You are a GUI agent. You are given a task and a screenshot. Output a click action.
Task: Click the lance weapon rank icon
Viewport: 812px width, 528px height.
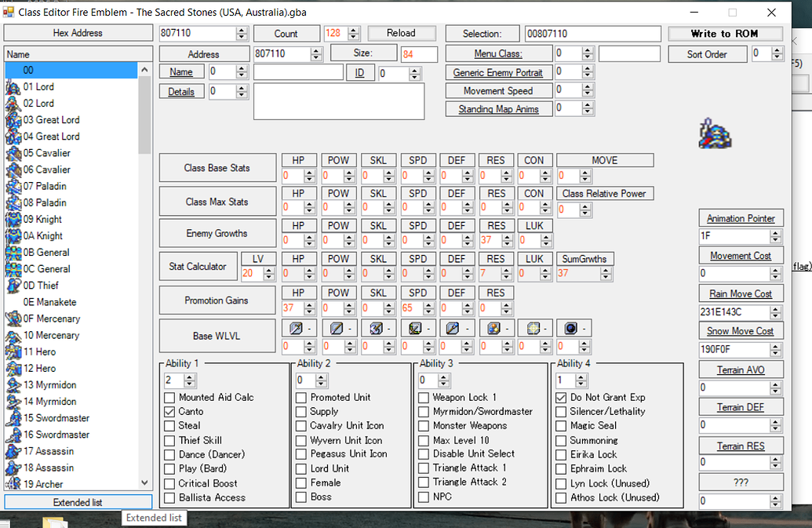point(334,328)
